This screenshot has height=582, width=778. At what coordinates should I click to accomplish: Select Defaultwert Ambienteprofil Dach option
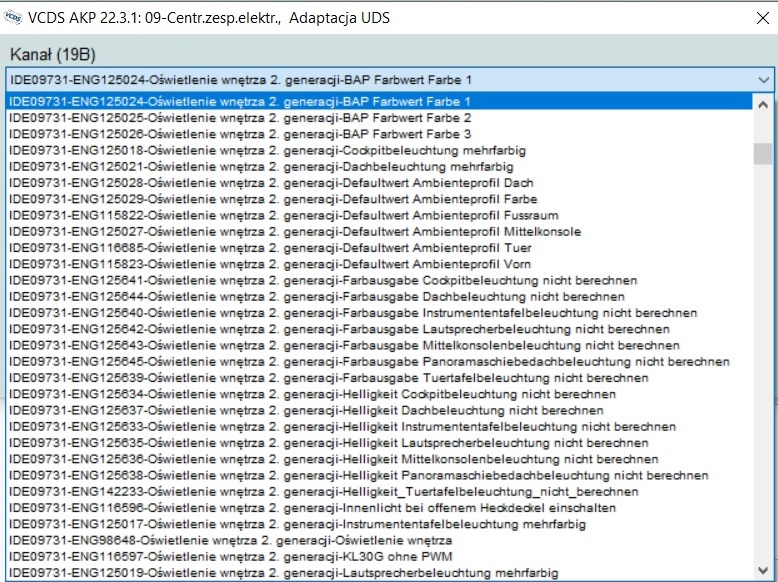pyautogui.click(x=271, y=183)
